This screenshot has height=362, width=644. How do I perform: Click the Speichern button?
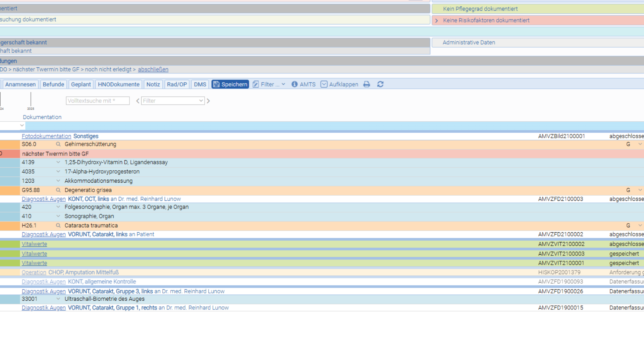tap(230, 84)
